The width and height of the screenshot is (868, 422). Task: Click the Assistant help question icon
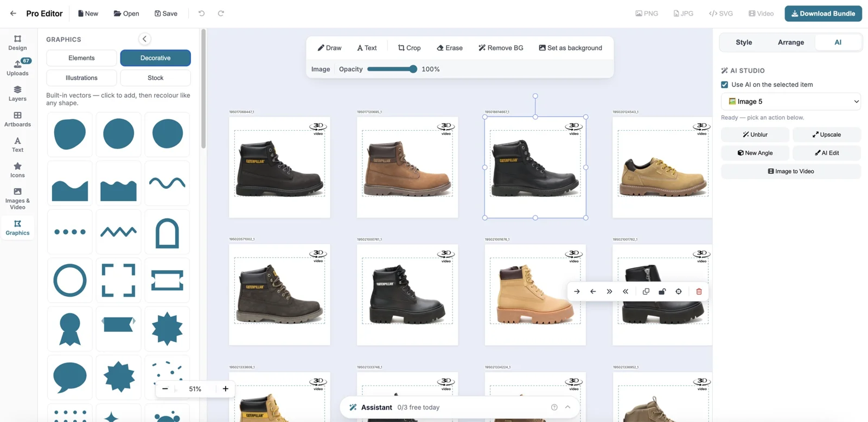(x=554, y=407)
